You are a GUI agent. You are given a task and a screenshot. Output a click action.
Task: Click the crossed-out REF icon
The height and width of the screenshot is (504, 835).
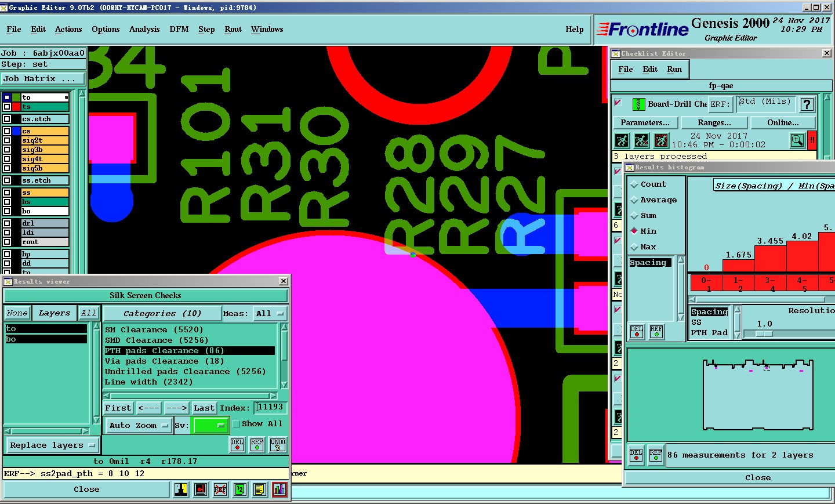220,490
